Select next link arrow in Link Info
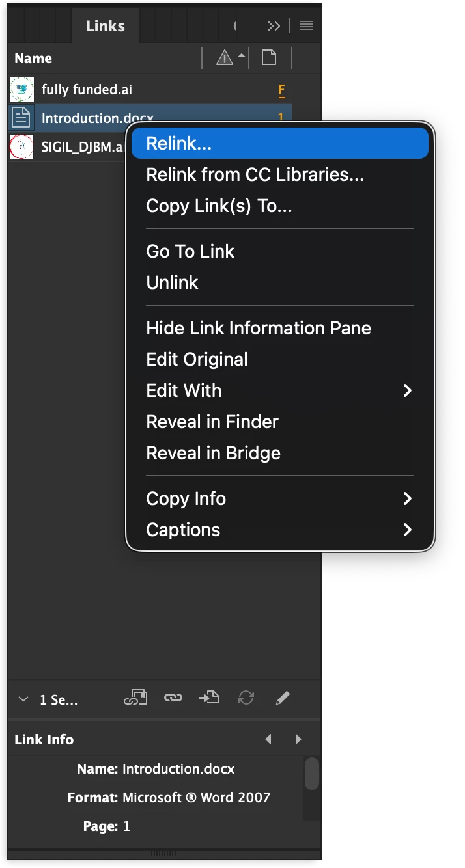 coord(298,739)
